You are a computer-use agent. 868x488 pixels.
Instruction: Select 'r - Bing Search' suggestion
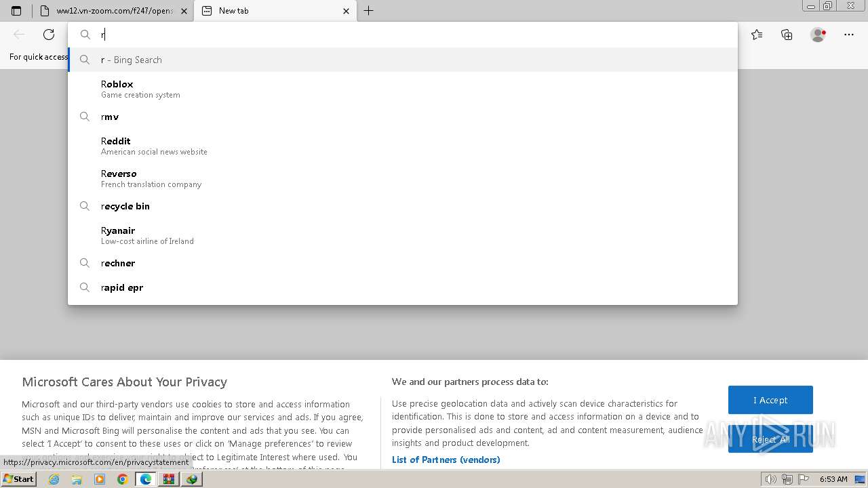[403, 60]
